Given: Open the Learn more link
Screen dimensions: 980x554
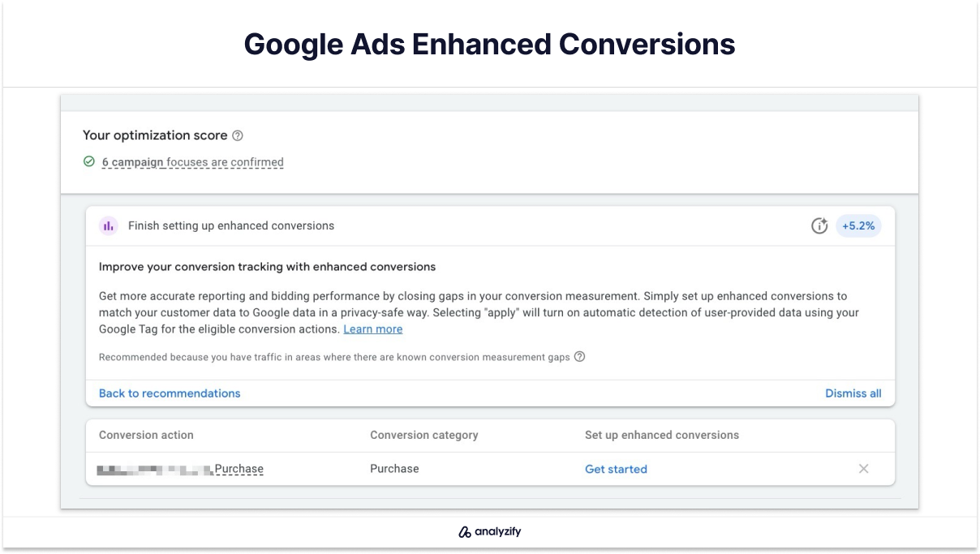Looking at the screenshot, I should click(x=373, y=329).
